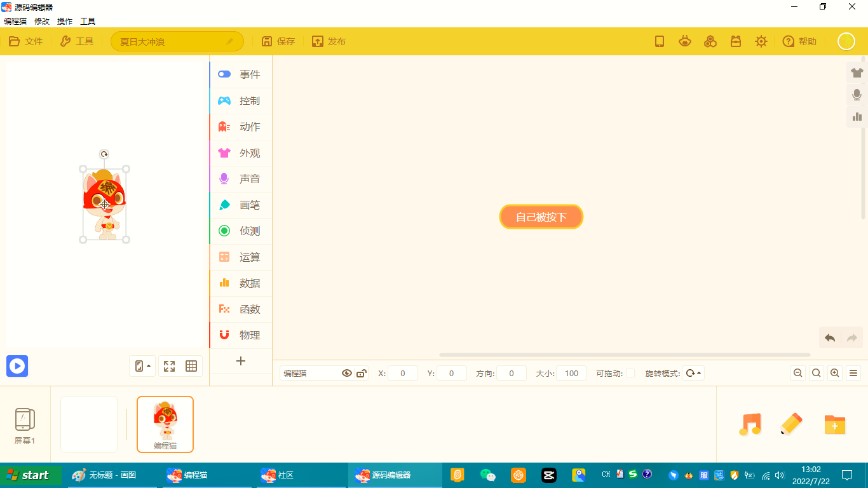The height and width of the screenshot is (488, 868).
Task: Click the project name field 夏日大冲浪
Action: (177, 42)
